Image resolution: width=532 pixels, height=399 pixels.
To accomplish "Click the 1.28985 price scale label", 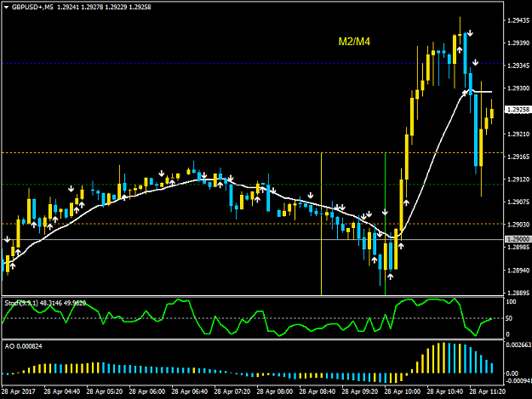I will pyautogui.click(x=518, y=247).
